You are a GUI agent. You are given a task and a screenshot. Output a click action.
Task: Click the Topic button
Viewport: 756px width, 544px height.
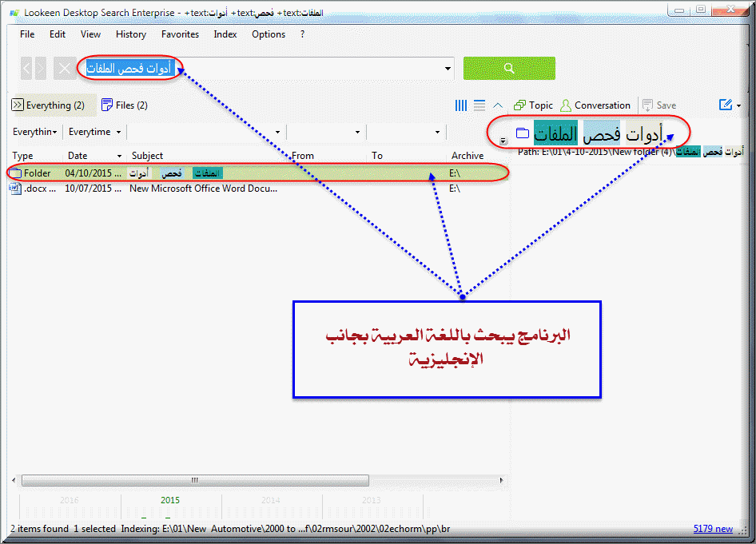tap(533, 105)
